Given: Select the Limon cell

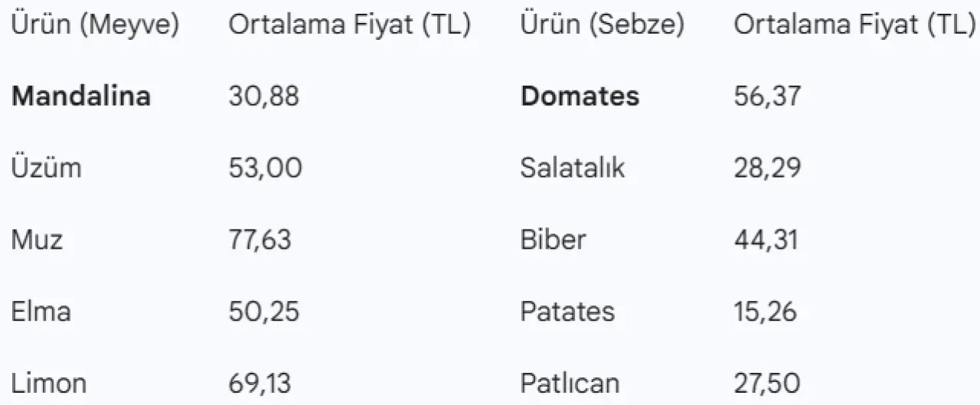Looking at the screenshot, I should point(49,383).
